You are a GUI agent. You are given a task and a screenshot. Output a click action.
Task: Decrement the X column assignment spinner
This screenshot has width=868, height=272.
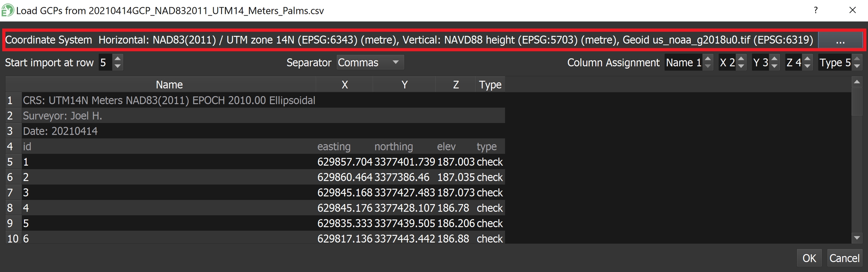[741, 66]
